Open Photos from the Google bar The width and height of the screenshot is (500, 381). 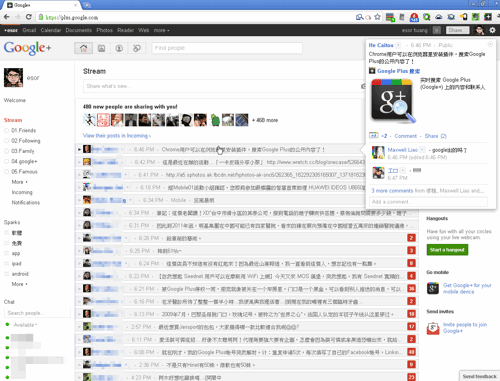click(104, 30)
